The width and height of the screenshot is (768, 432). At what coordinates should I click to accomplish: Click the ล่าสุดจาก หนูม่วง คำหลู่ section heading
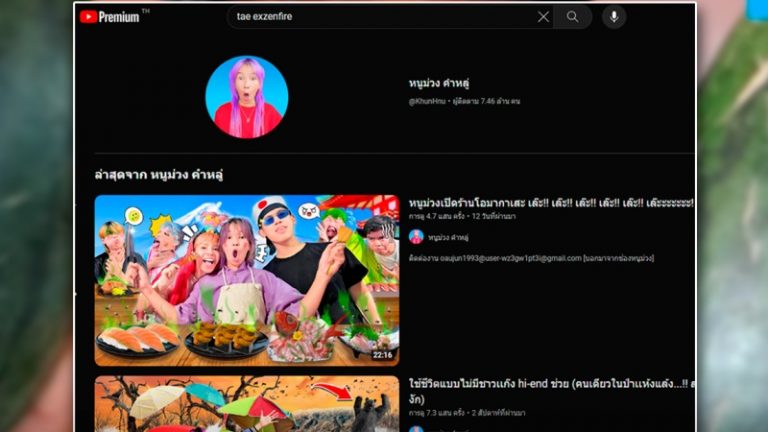pos(158,175)
